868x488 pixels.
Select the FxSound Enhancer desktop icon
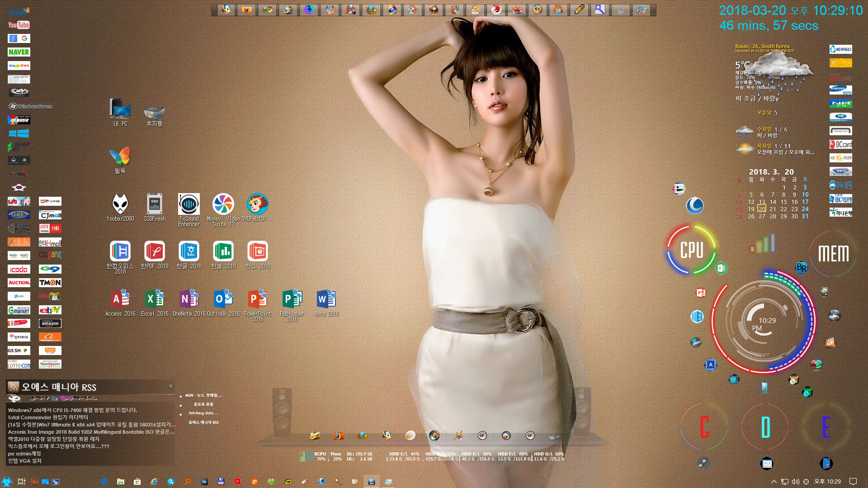(189, 210)
